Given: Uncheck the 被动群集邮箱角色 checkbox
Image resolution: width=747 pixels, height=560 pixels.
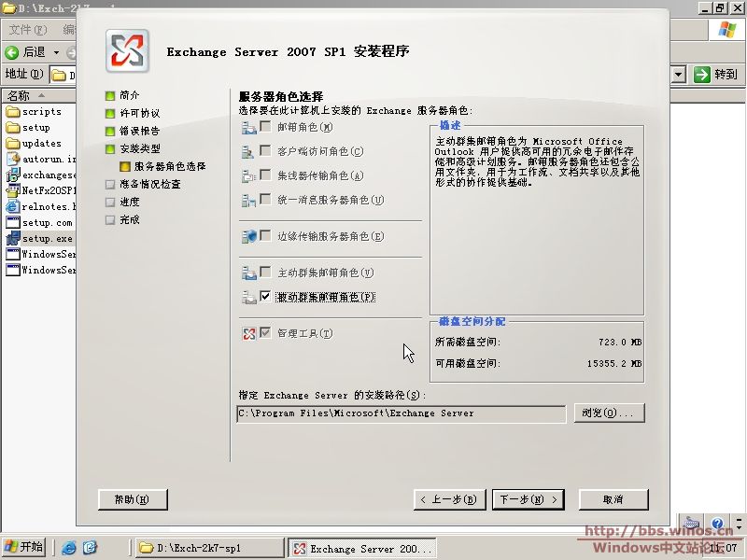Looking at the screenshot, I should point(266,297).
